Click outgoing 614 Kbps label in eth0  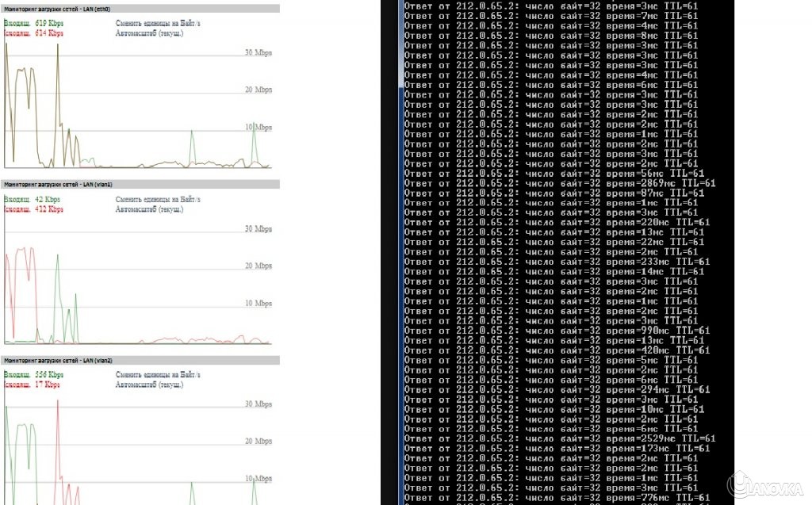[x=33, y=34]
